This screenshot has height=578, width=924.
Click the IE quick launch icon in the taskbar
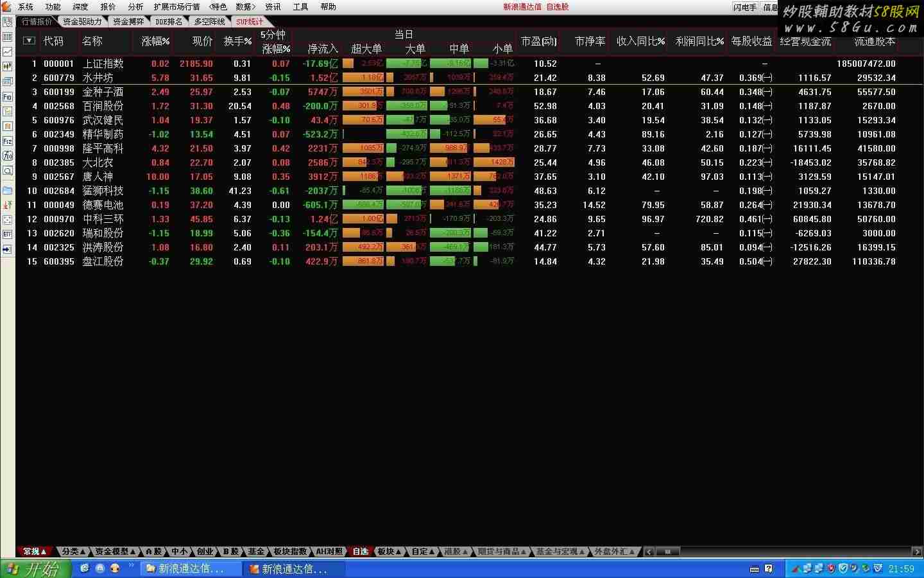point(84,568)
